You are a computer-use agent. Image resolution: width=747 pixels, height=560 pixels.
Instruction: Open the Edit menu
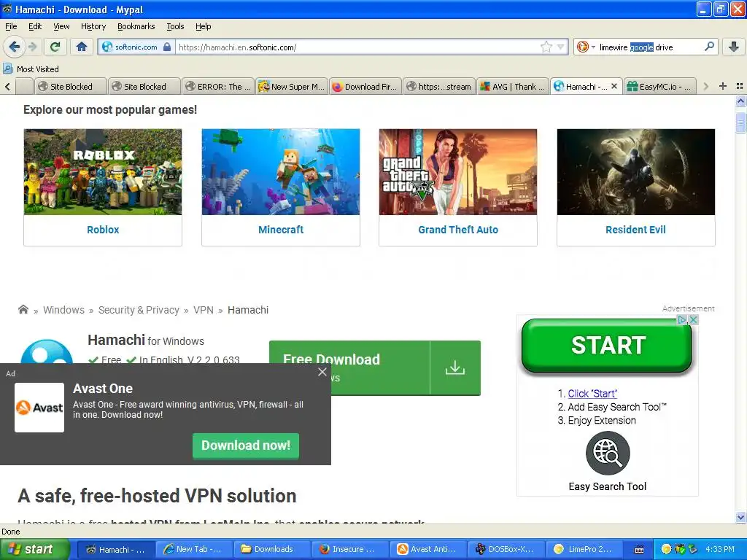35,26
